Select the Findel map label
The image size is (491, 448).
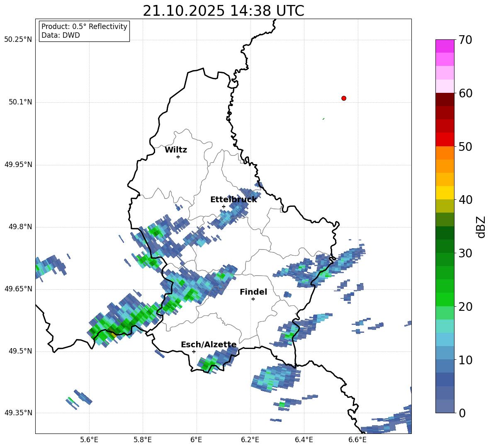pyautogui.click(x=253, y=292)
